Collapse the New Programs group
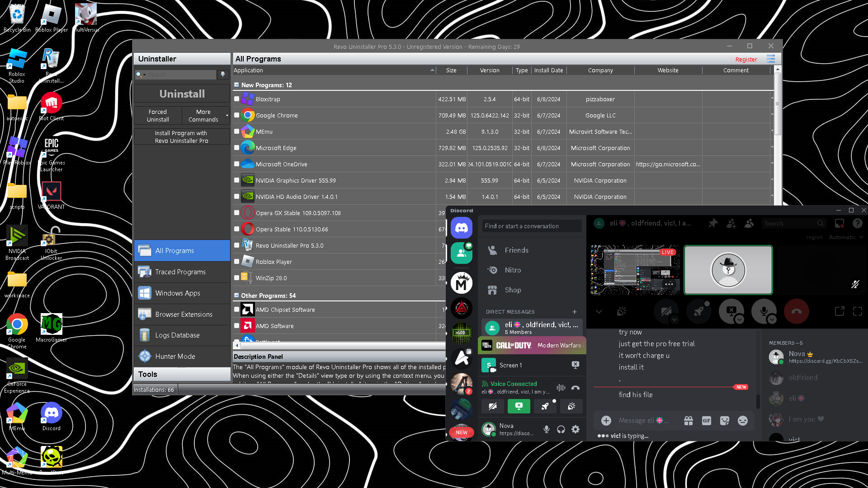 coord(236,85)
